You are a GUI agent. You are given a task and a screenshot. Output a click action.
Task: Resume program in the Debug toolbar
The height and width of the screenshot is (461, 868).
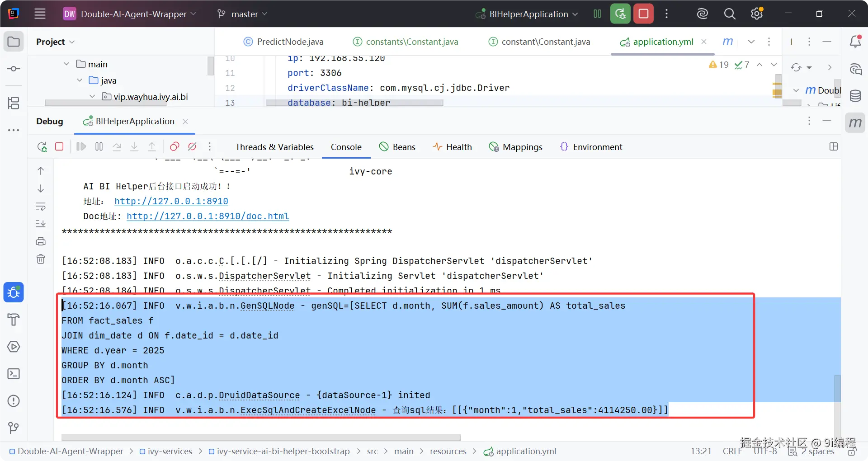[81, 146]
